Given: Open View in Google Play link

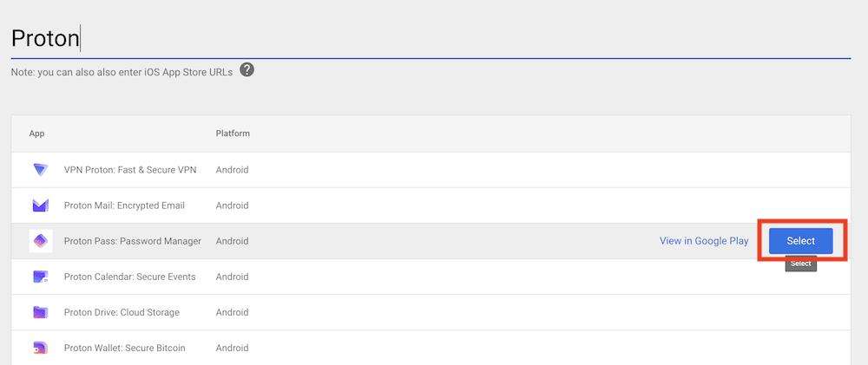Looking at the screenshot, I should [x=704, y=241].
